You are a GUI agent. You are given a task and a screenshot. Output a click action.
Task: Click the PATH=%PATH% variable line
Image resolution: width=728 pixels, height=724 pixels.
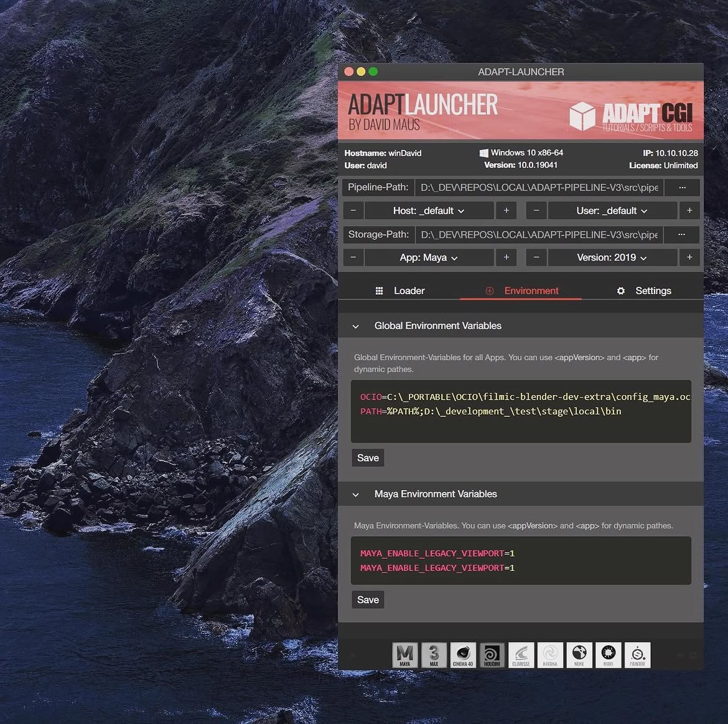coord(490,411)
